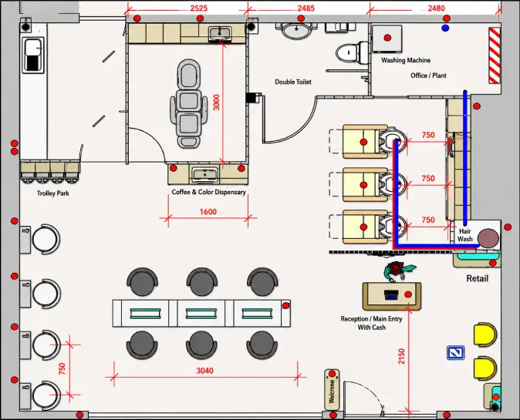Select the vertical blue pipe line
This screenshot has height=420, width=520.
tap(465, 158)
